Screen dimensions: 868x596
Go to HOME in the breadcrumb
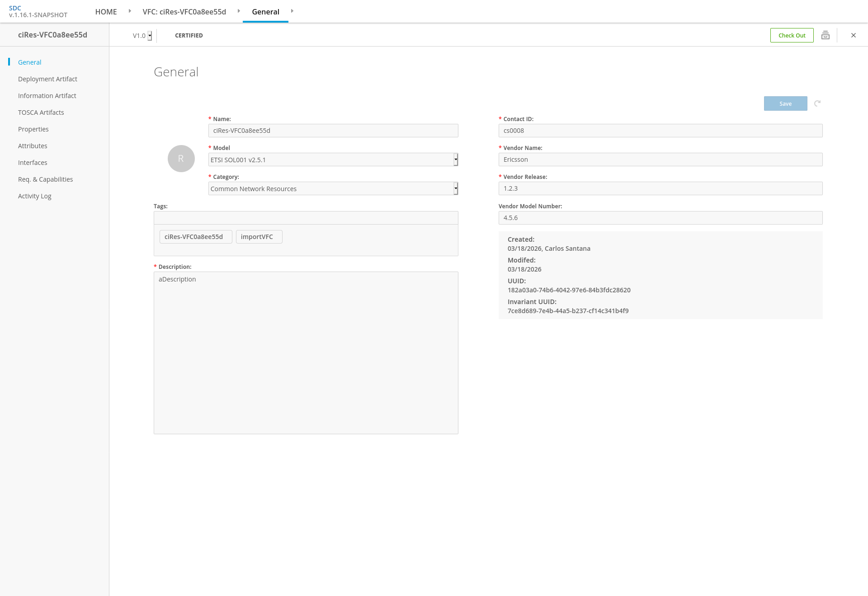click(x=106, y=12)
